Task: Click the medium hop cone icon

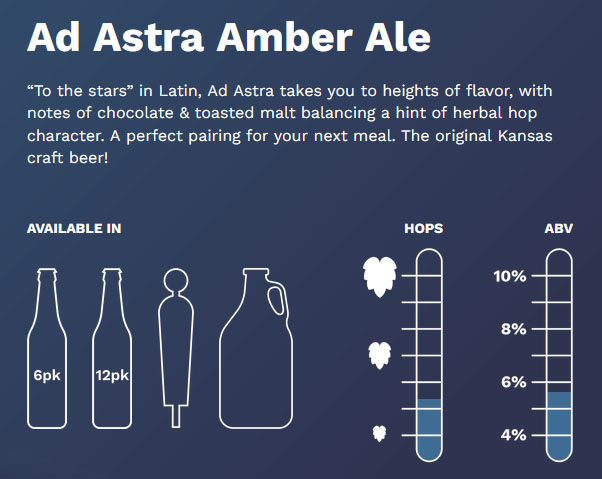Action: [380, 355]
